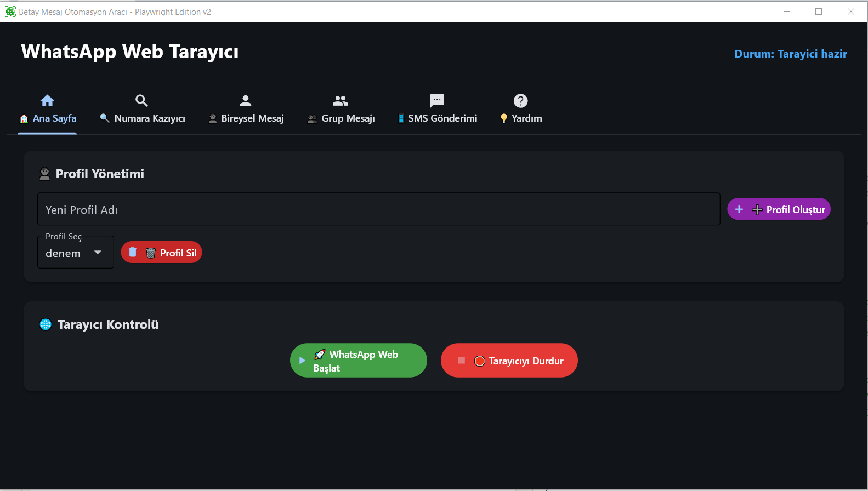This screenshot has height=491, width=868.
Task: Open the Yardım tab
Action: (521, 111)
